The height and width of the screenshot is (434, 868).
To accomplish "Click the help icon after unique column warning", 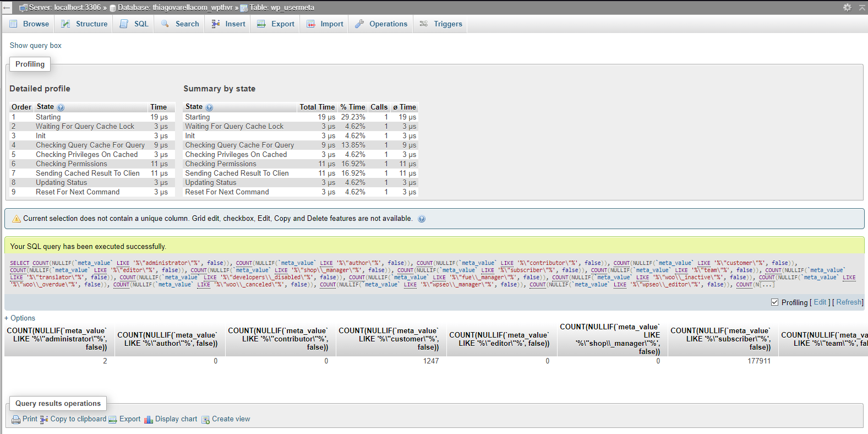I will (422, 219).
